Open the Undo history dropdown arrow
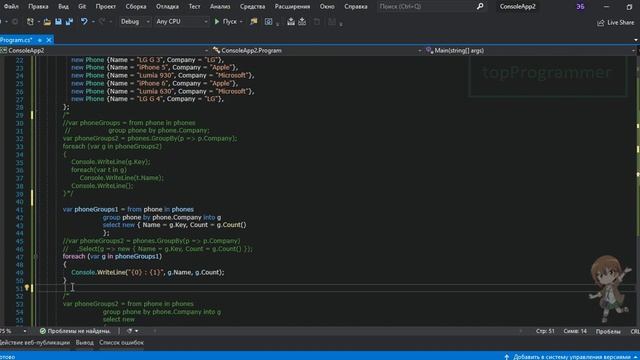640x360 pixels. 93,22
